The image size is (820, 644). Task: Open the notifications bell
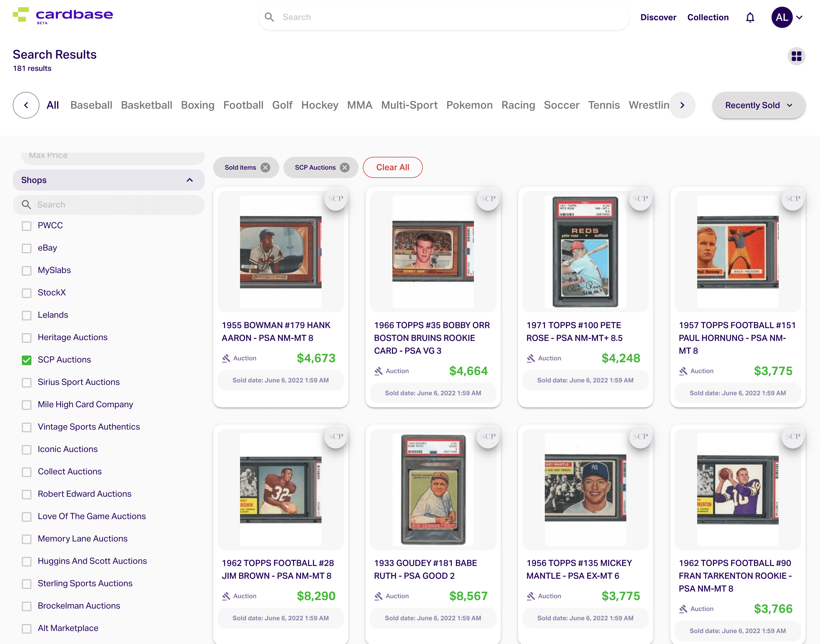click(750, 17)
